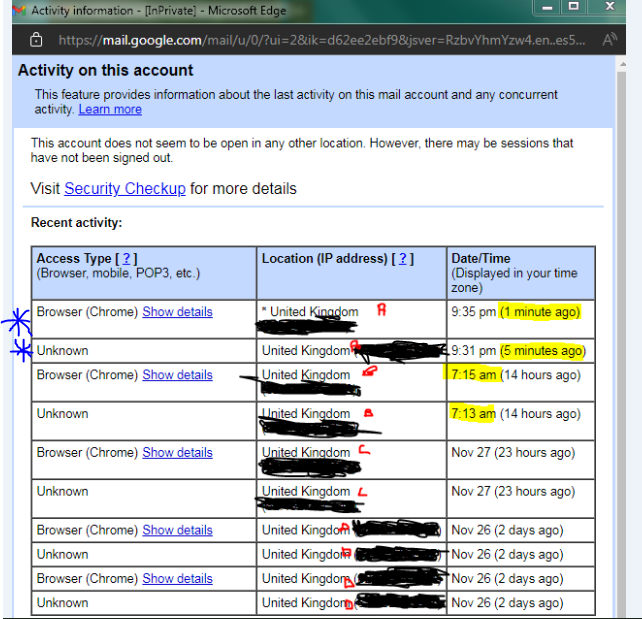Viewport: 642px width, 619px height.
Task: Click the Location IP address help question mark
Action: (x=403, y=258)
